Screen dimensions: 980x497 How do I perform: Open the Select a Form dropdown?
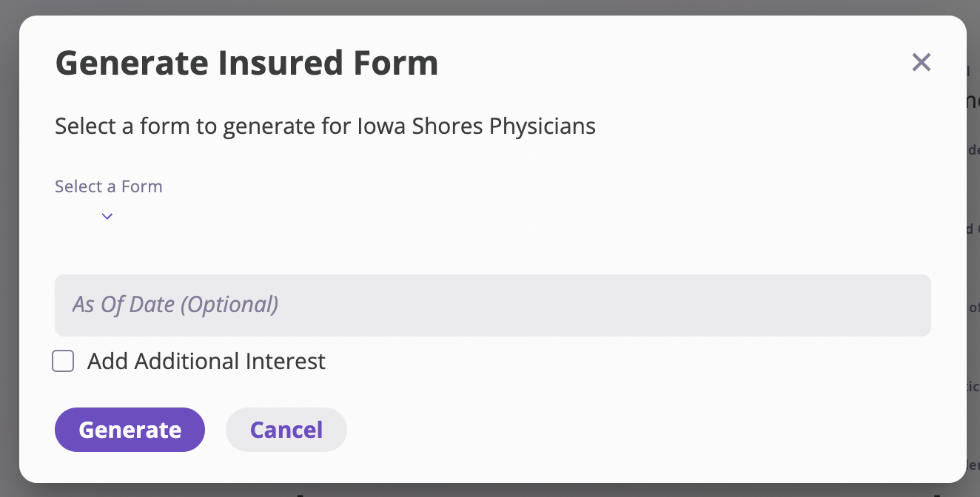(x=107, y=216)
